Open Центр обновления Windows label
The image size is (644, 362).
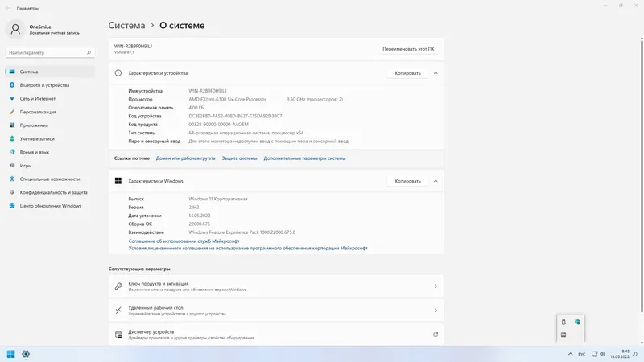[51, 206]
